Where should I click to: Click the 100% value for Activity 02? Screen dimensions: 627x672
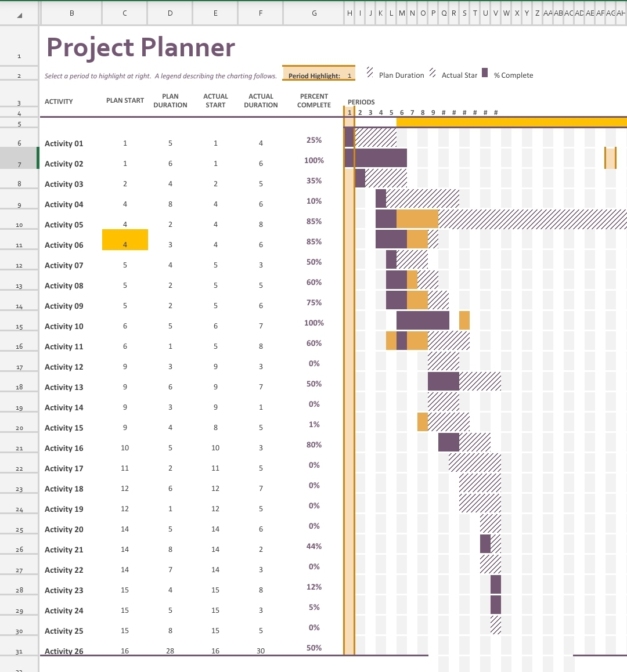(x=313, y=160)
